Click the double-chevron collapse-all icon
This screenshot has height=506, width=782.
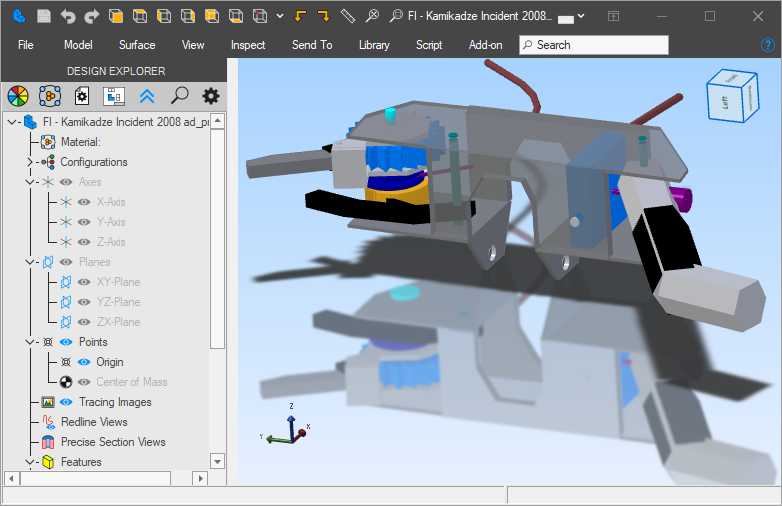pyautogui.click(x=147, y=96)
